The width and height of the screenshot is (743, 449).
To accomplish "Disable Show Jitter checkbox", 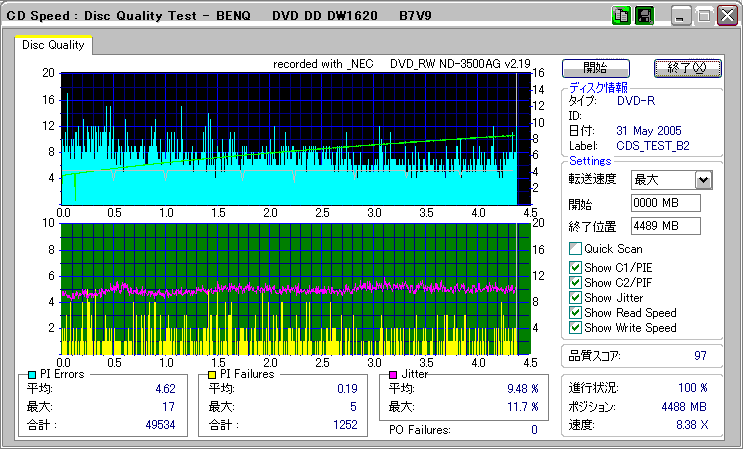I will tap(575, 297).
